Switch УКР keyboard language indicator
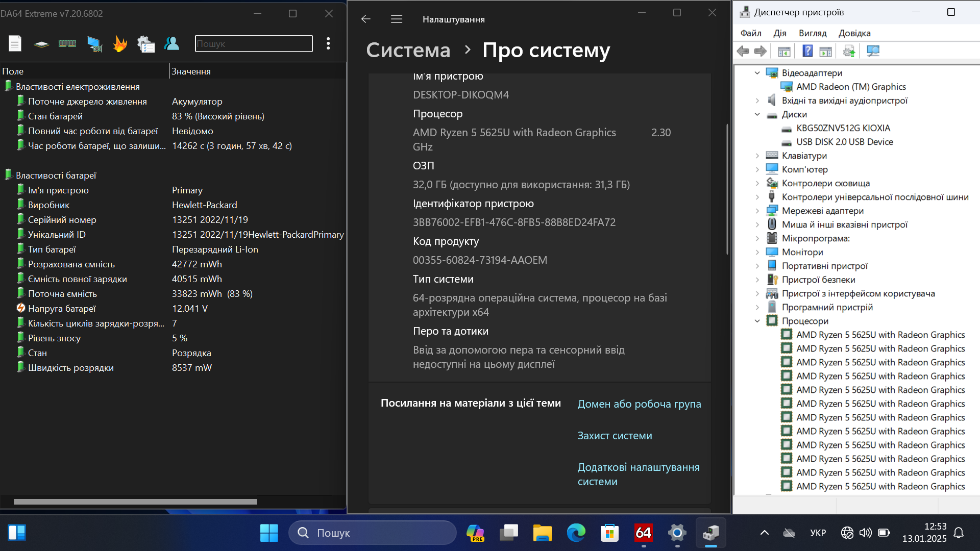The image size is (980, 551). tap(818, 533)
